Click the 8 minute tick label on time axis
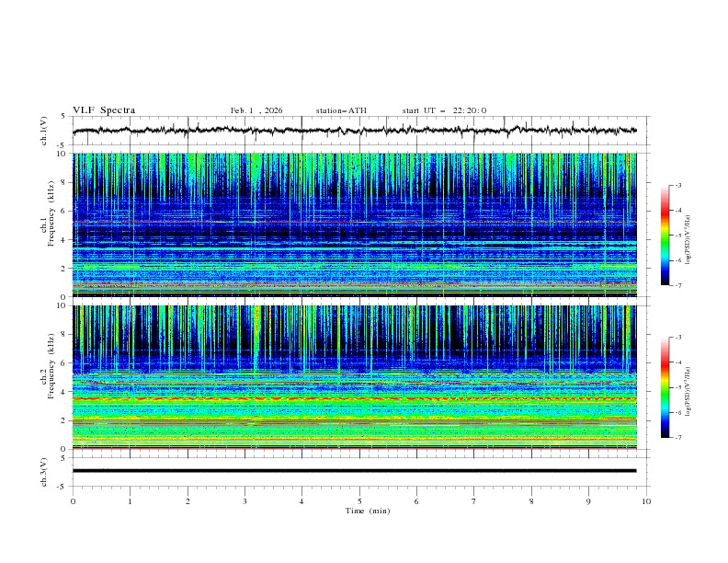 pyautogui.click(x=531, y=501)
